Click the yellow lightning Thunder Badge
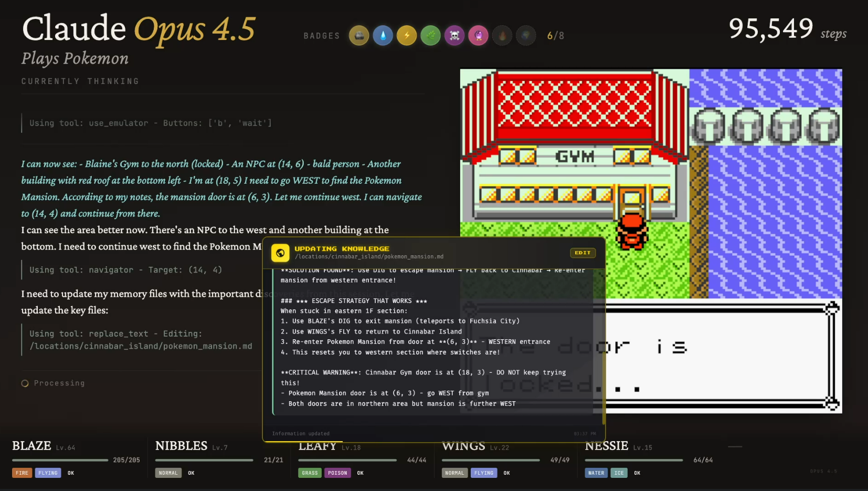The height and width of the screenshot is (491, 868). click(407, 36)
